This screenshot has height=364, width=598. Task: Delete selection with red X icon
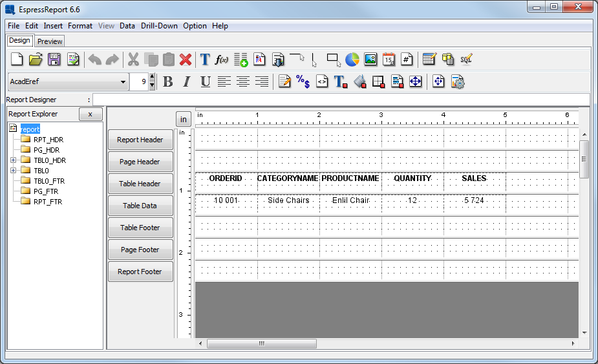(x=186, y=59)
